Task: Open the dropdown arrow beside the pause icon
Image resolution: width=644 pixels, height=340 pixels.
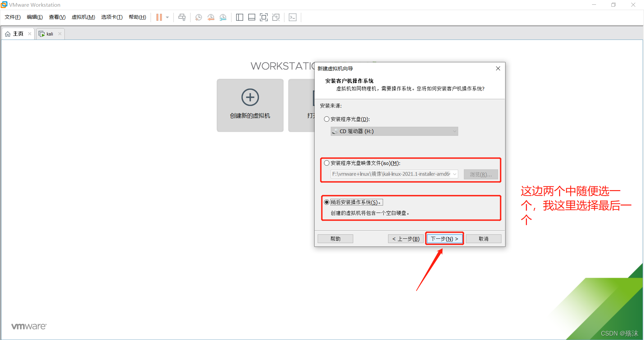Action: point(167,17)
